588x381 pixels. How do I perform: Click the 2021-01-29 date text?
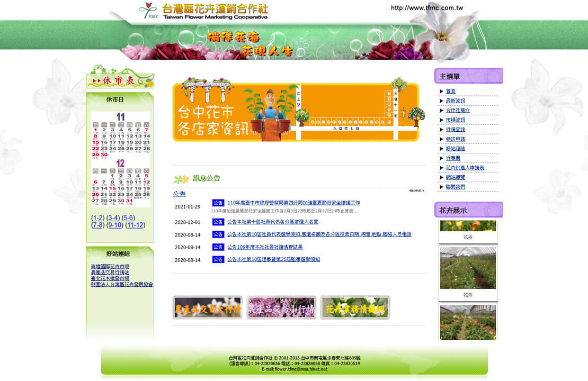click(x=188, y=207)
